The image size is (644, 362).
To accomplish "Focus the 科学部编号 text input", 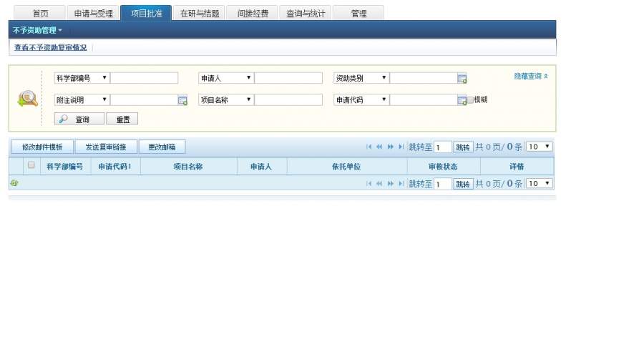I will (x=144, y=78).
